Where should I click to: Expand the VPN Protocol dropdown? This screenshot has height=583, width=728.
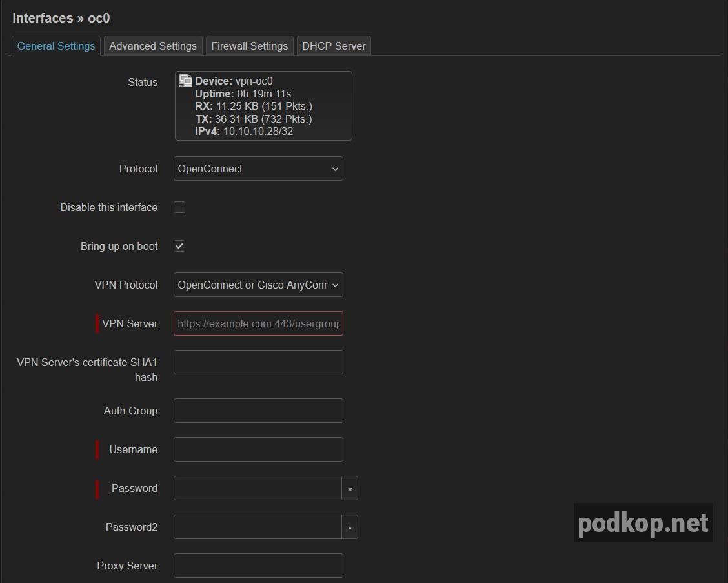[258, 285]
